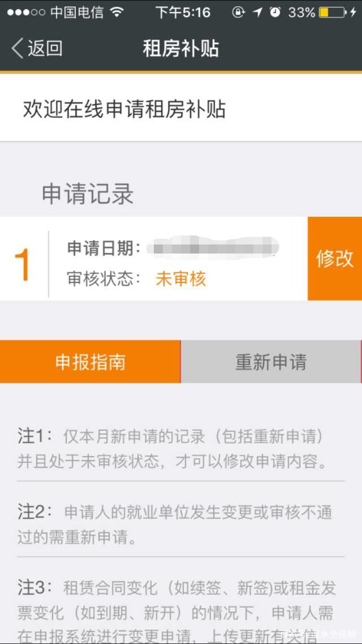Tap the battery icon in status bar
The image size is (362, 644).
(x=333, y=12)
